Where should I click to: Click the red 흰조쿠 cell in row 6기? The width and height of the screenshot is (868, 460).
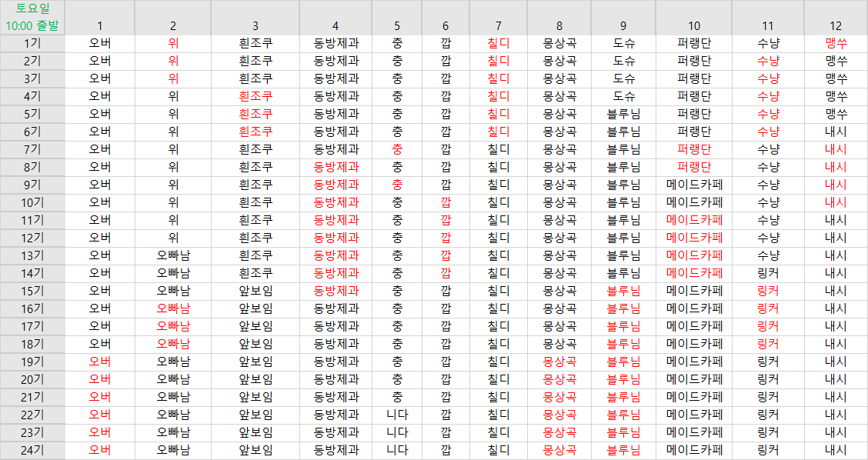coord(255,132)
